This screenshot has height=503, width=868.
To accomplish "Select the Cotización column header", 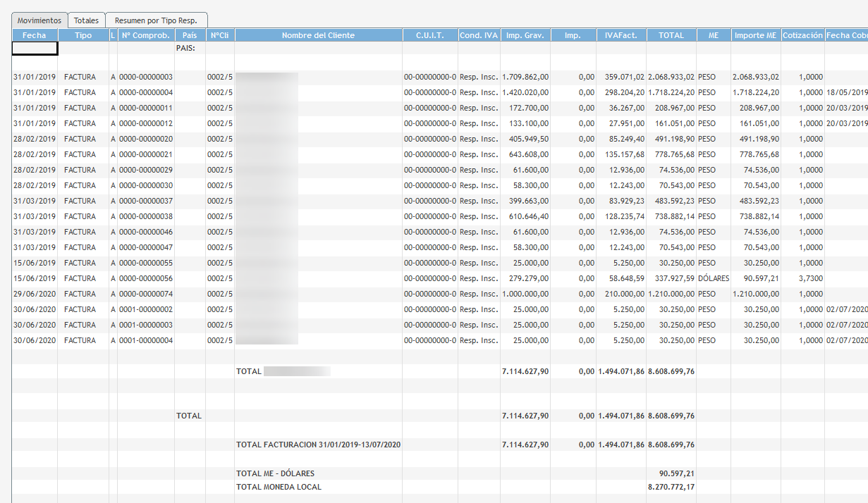I will point(802,35).
